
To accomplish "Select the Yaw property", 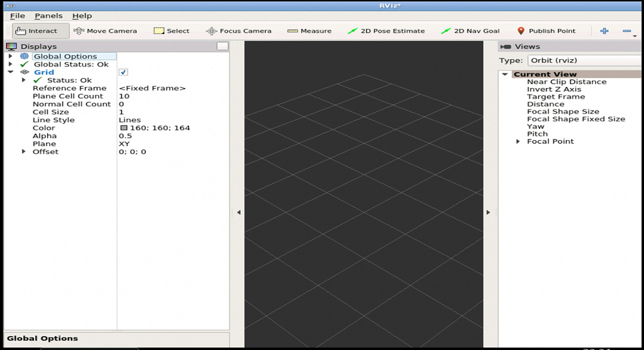I will click(x=535, y=126).
